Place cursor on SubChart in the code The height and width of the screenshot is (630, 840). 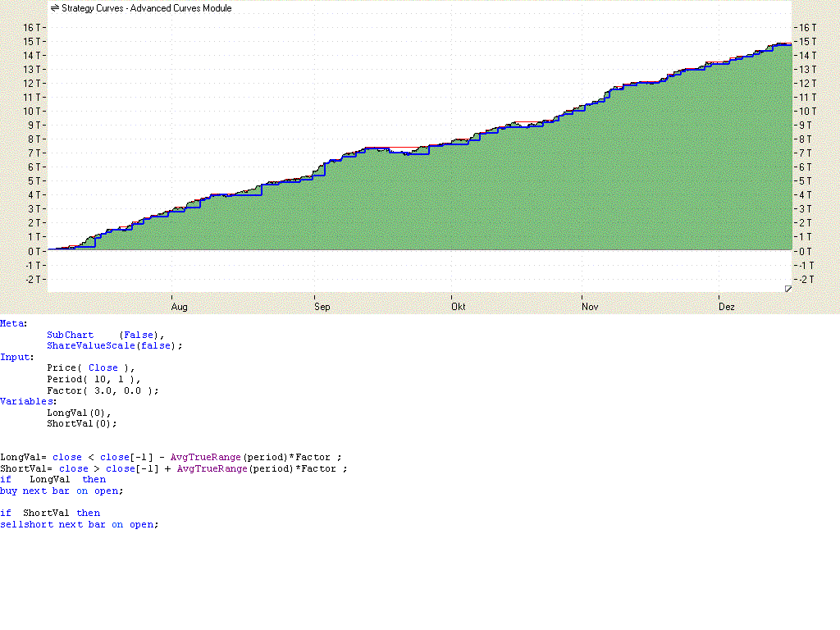(70, 335)
